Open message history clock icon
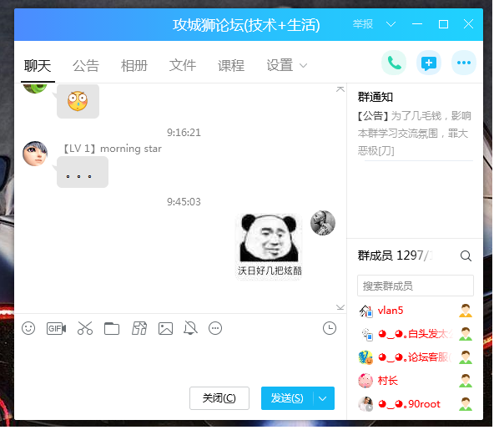Screen dimensions: 504x435 (330, 328)
